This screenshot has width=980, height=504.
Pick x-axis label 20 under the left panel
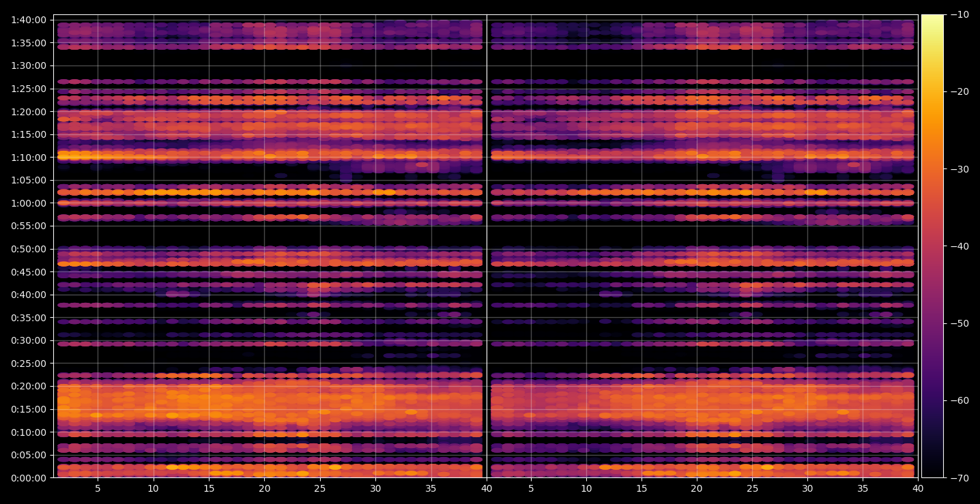click(265, 488)
